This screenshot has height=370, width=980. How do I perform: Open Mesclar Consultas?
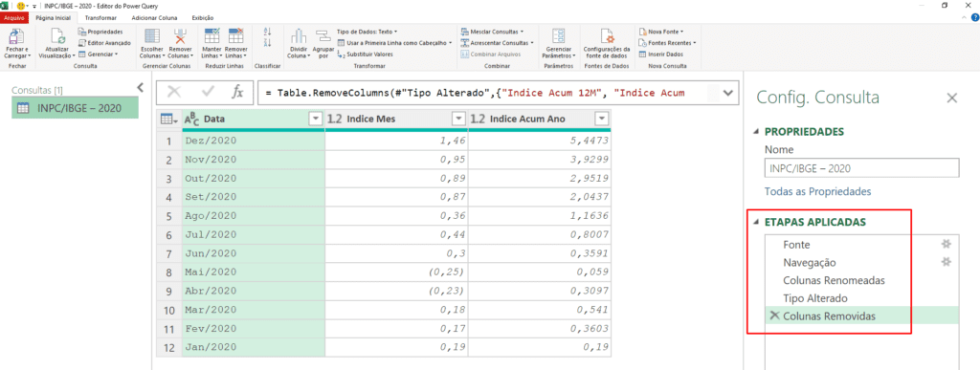pyautogui.click(x=492, y=32)
